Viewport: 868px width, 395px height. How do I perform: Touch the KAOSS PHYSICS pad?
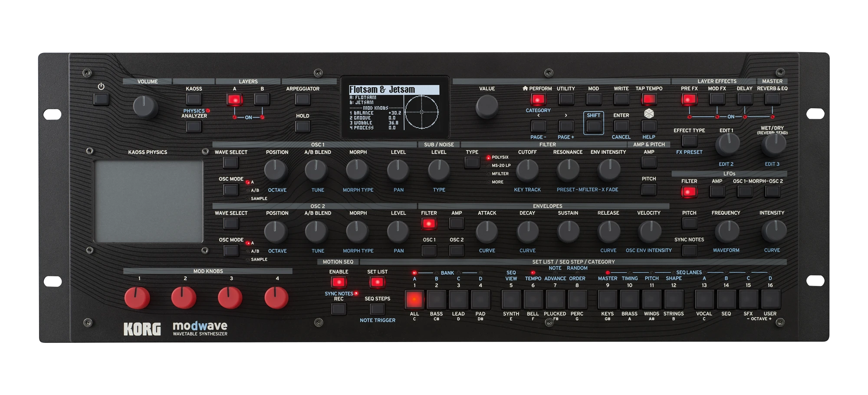coord(149,202)
